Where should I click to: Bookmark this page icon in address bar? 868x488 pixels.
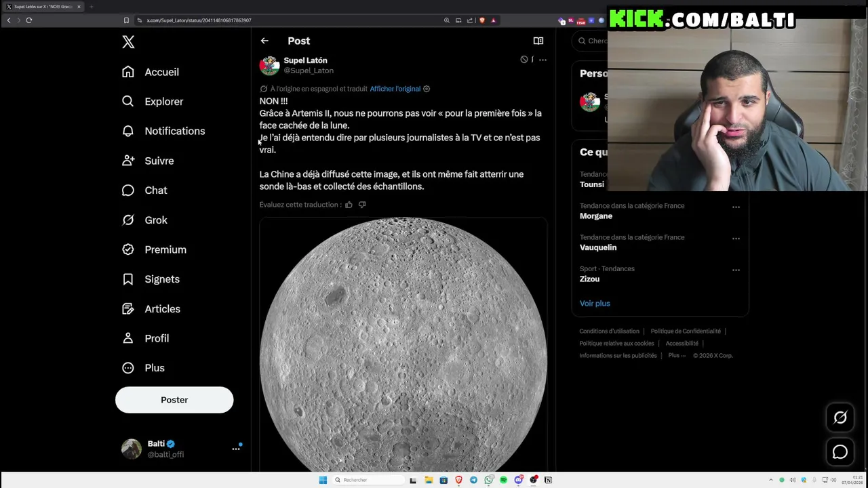pos(126,20)
